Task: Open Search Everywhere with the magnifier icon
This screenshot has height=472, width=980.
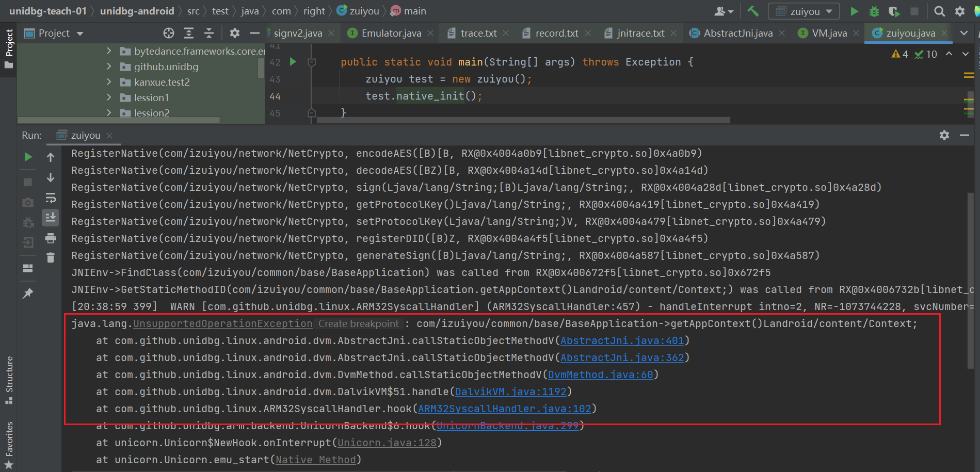Action: tap(939, 11)
